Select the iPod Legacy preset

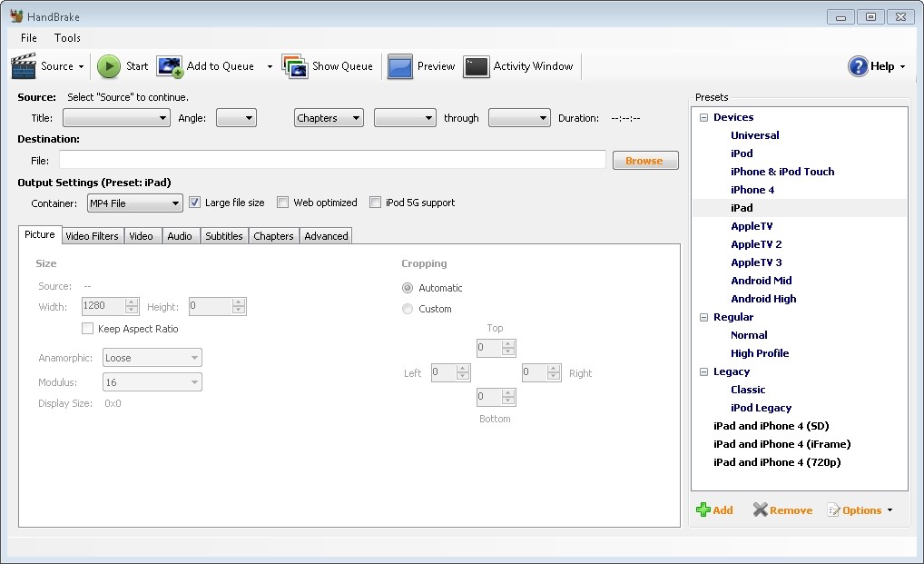[x=761, y=408]
